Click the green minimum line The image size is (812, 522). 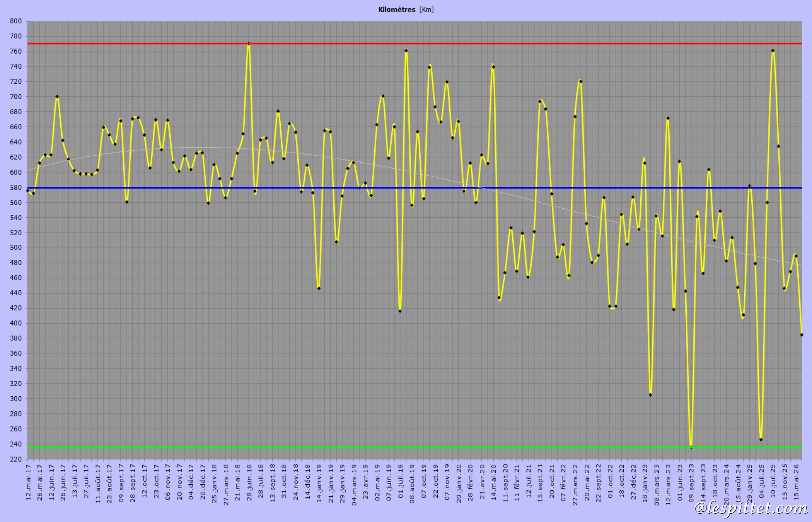[x=414, y=447]
